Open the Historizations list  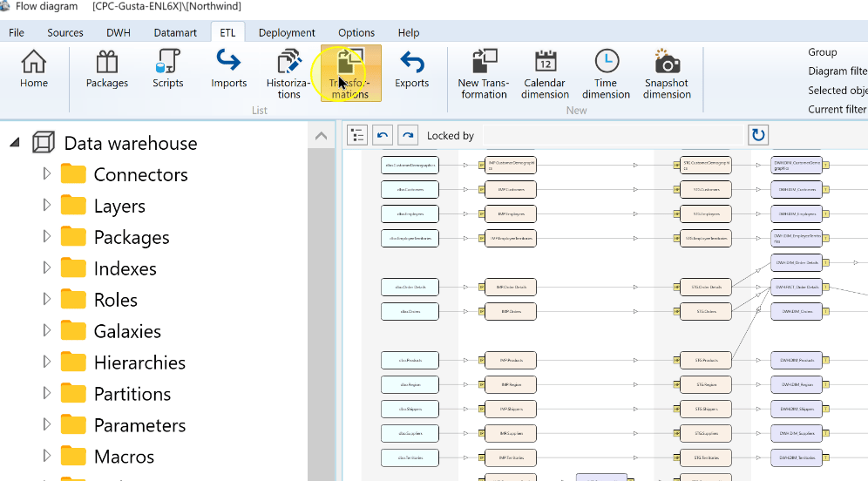(x=288, y=74)
